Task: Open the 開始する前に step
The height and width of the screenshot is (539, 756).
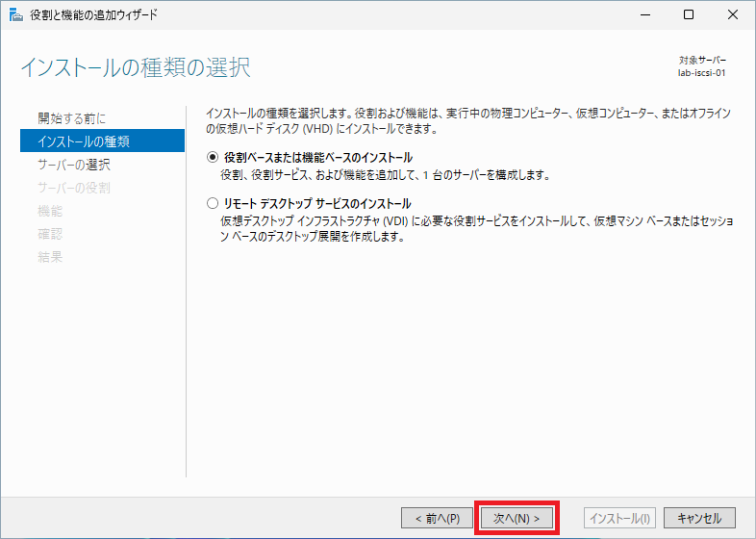Action: [72, 118]
